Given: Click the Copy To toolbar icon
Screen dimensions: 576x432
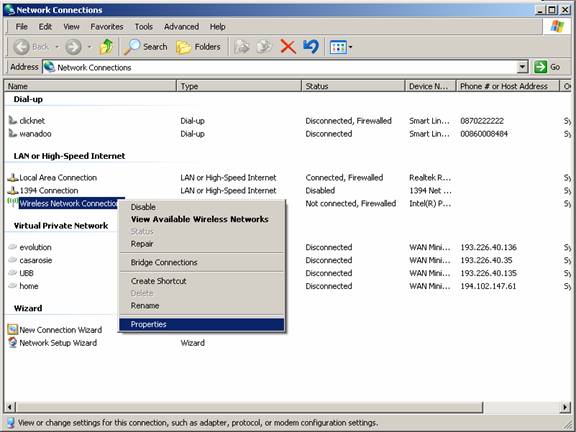Looking at the screenshot, I should point(264,47).
